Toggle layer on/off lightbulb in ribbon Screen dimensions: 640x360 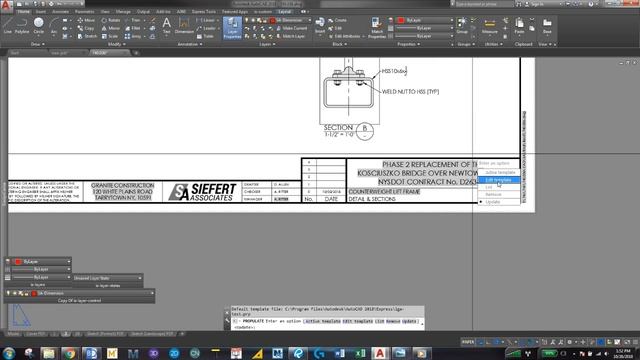coord(246,20)
